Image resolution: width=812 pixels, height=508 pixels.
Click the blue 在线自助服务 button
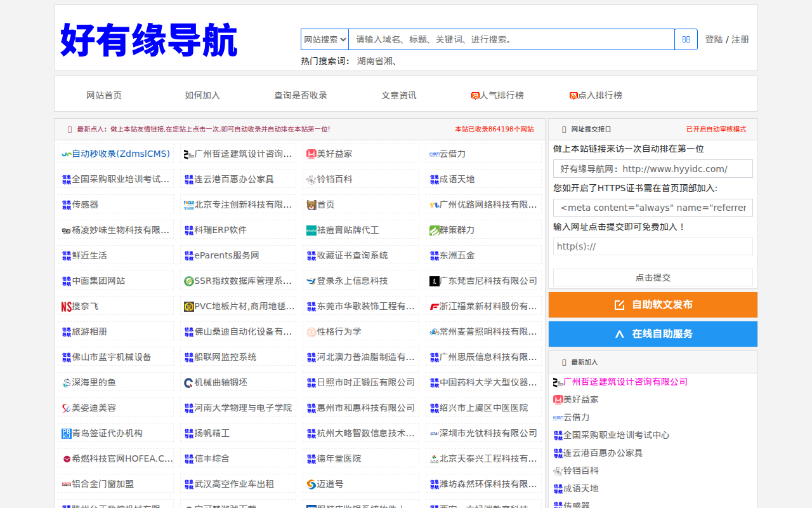pyautogui.click(x=653, y=334)
